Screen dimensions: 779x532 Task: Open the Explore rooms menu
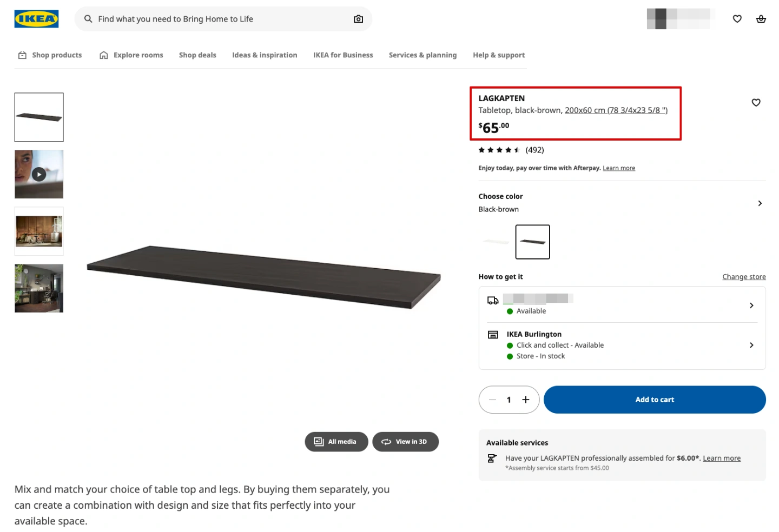click(131, 55)
